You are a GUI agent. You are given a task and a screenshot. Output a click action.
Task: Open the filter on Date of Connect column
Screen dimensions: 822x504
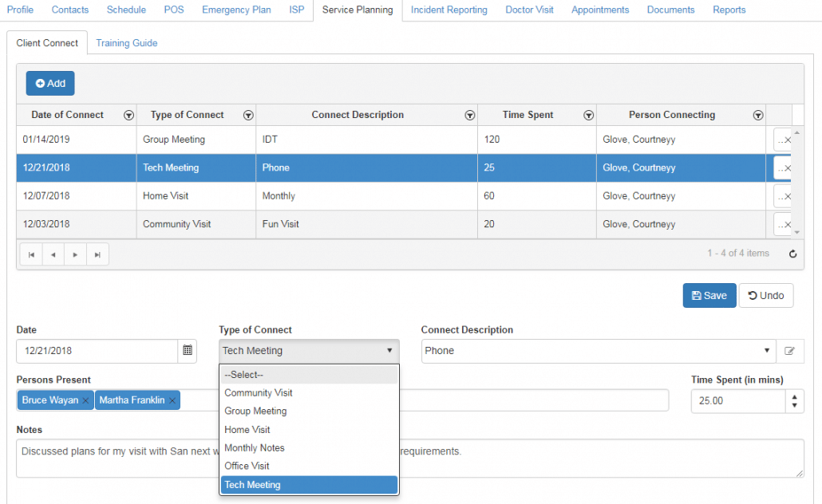pos(128,115)
